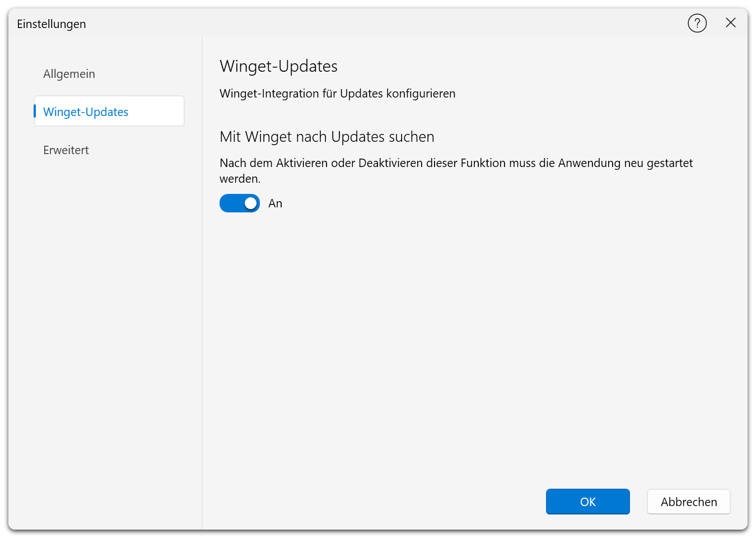The width and height of the screenshot is (756, 538).
Task: Select the Winget-Updates section
Action: click(109, 112)
